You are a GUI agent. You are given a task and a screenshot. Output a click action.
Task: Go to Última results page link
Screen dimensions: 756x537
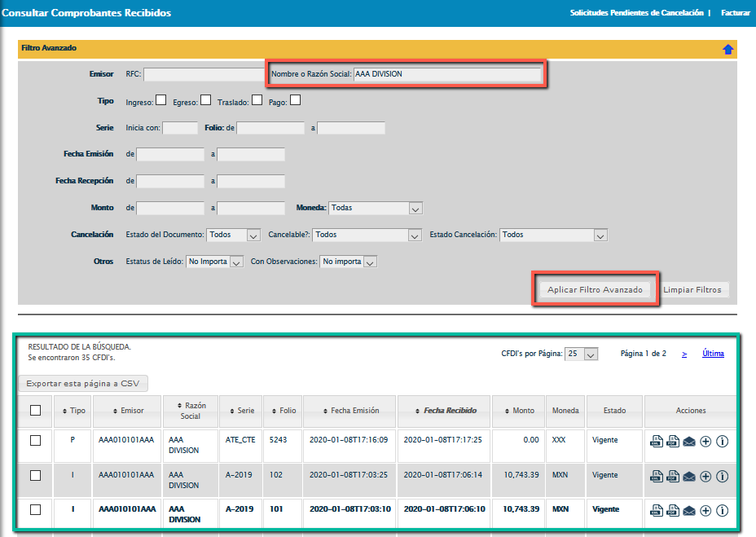point(713,354)
